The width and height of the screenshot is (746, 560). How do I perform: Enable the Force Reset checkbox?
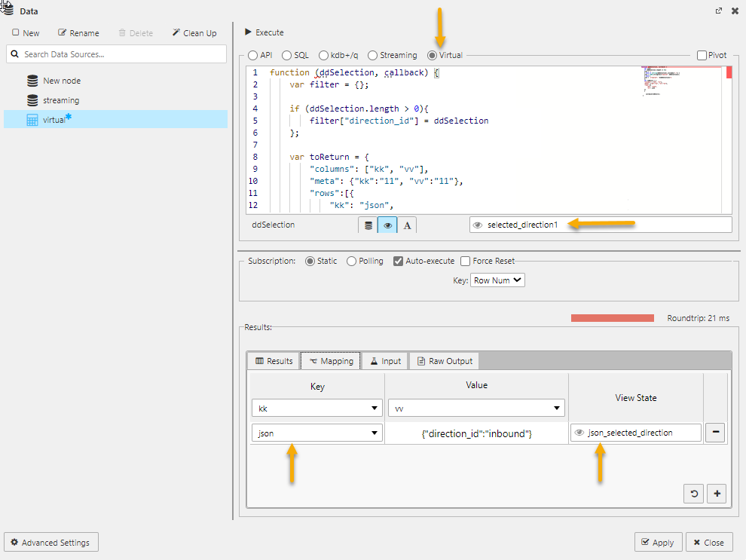point(465,262)
